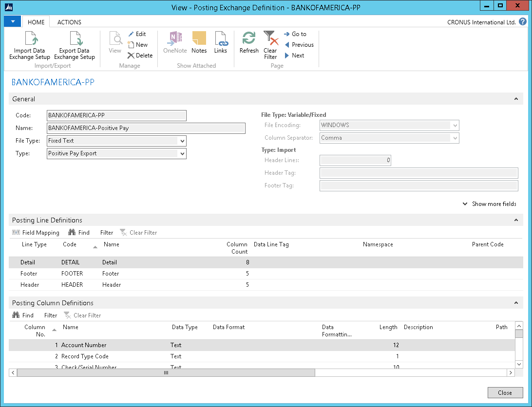532x407 pixels.
Task: Click the Close button
Action: 505,392
